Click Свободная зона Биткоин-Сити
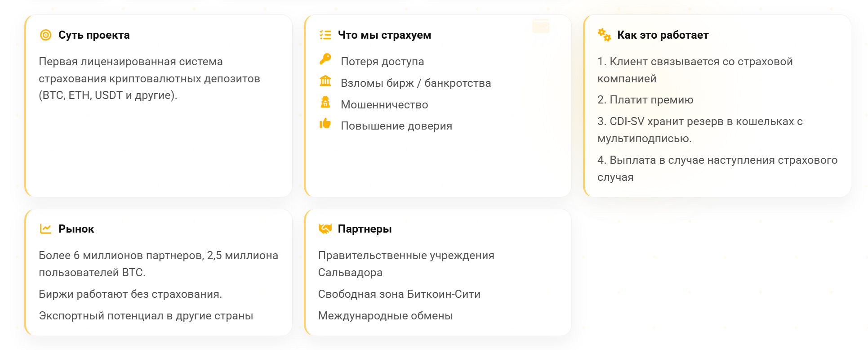Viewport: 868px width, 350px height. [x=399, y=294]
